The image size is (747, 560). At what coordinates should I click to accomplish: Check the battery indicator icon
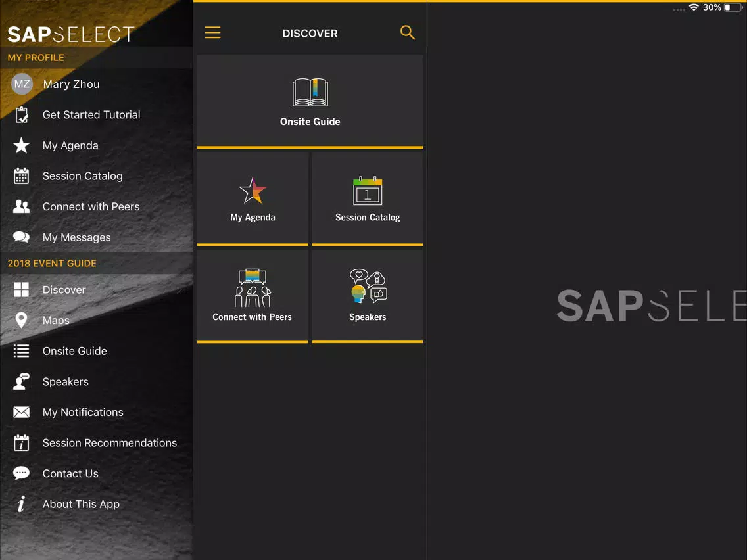733,7
